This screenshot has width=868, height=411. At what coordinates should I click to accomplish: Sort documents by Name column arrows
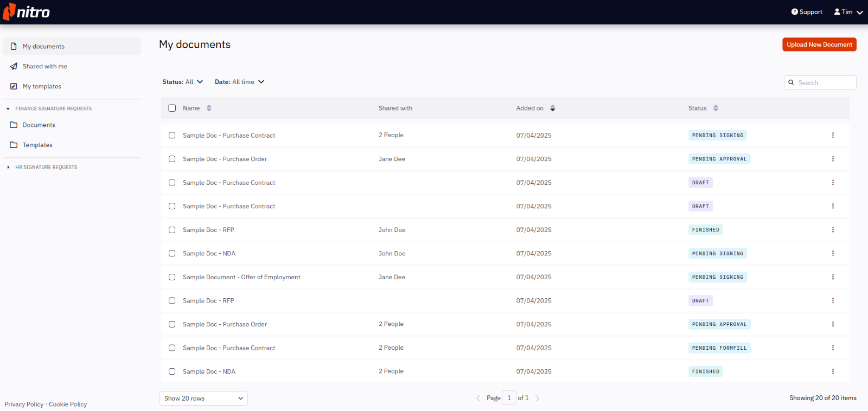[209, 108]
